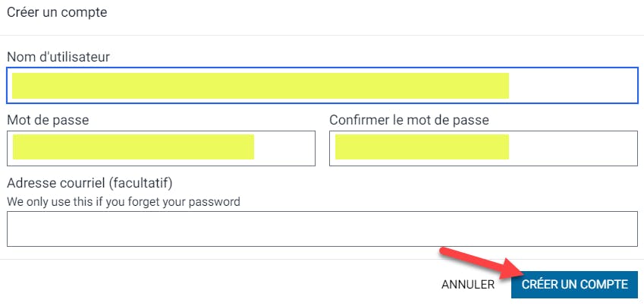Screen dimensions: 644x306
Task: Click the empty Adresse courriel text box
Action: click(322, 229)
